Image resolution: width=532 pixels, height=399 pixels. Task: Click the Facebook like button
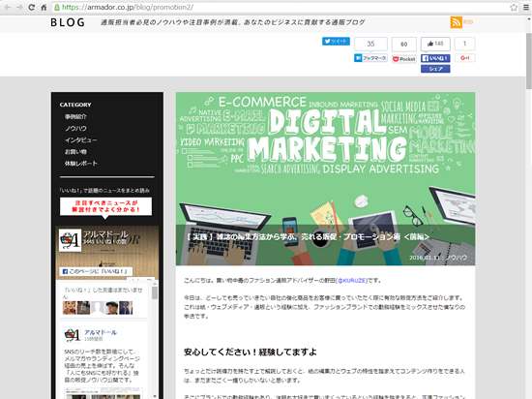(x=435, y=58)
